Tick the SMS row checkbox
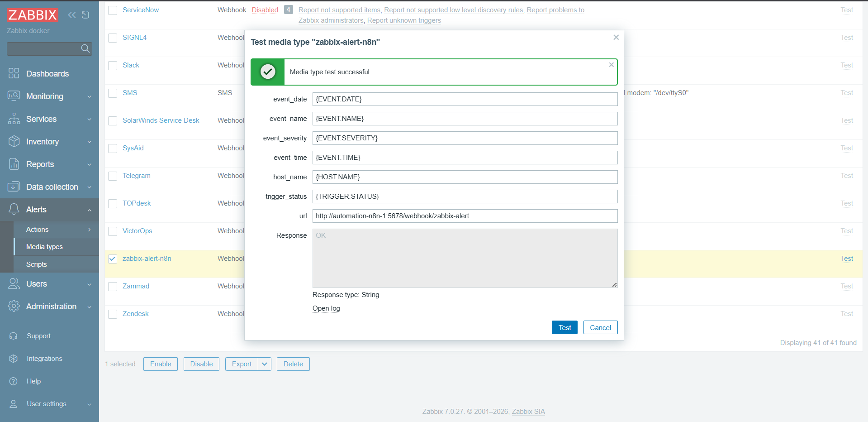Screen dimensions: 868x422 tap(113, 93)
